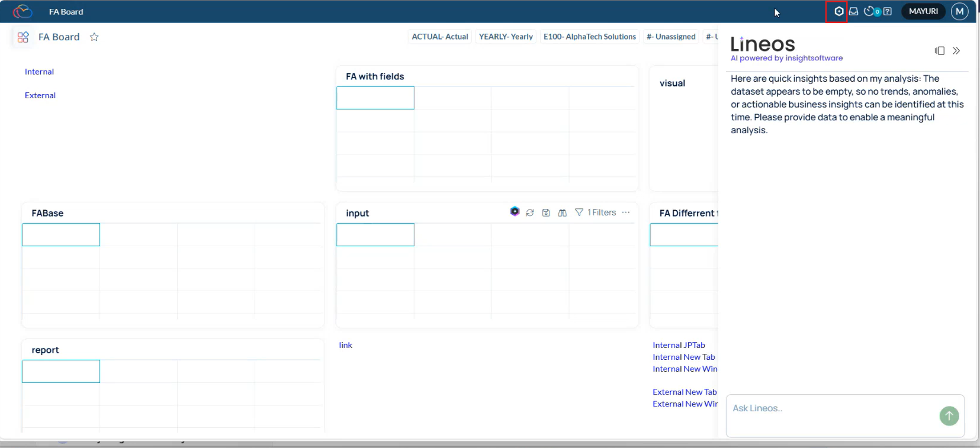Open the MAYURI user menu
The image size is (980, 448).
pyautogui.click(x=923, y=11)
